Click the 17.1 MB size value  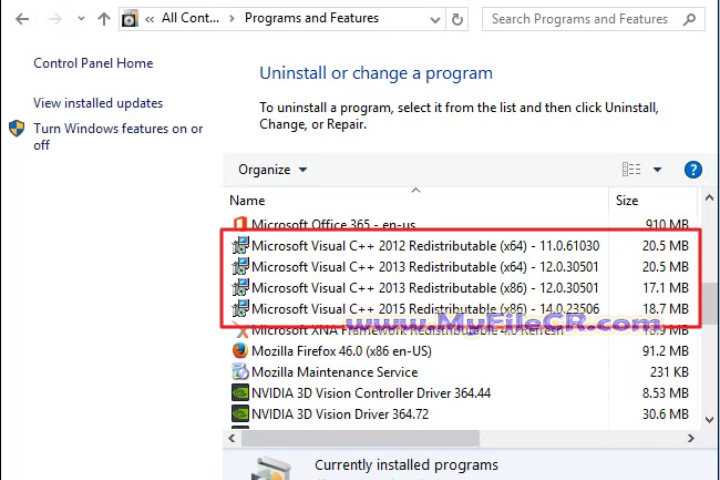pos(665,288)
